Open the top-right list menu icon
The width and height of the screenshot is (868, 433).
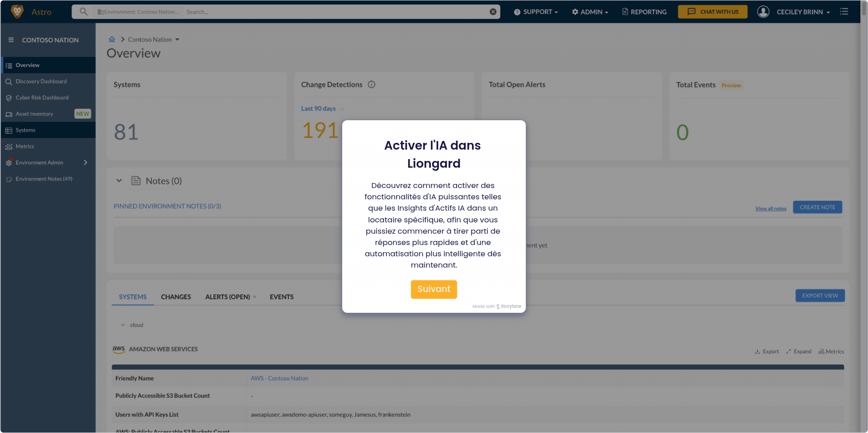point(844,12)
